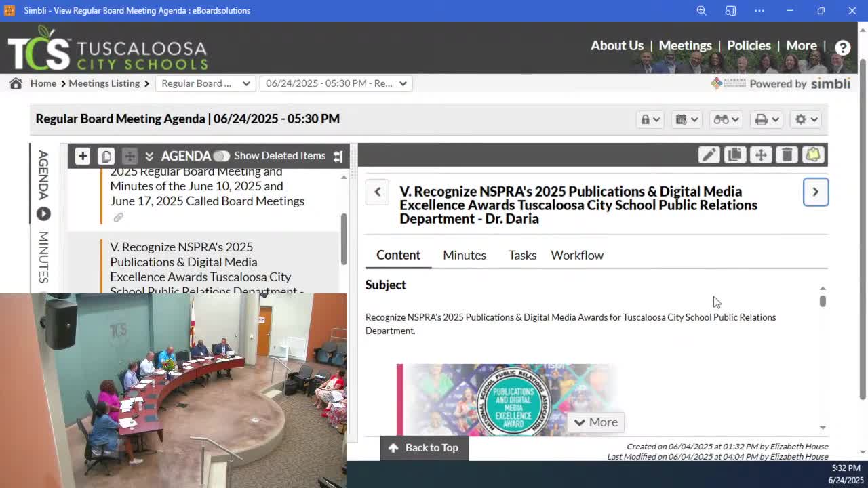Open the lock dropdown menu

[x=650, y=119]
